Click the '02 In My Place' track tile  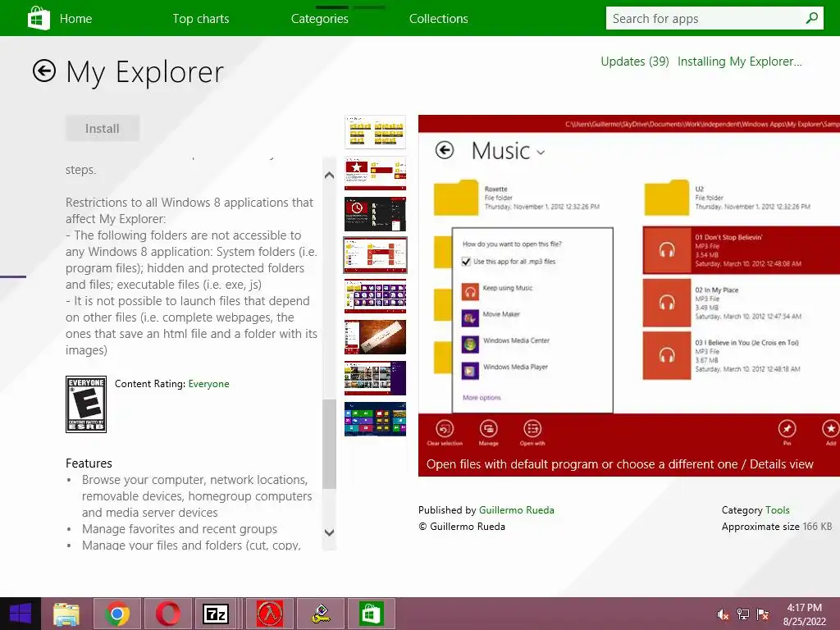742,303
